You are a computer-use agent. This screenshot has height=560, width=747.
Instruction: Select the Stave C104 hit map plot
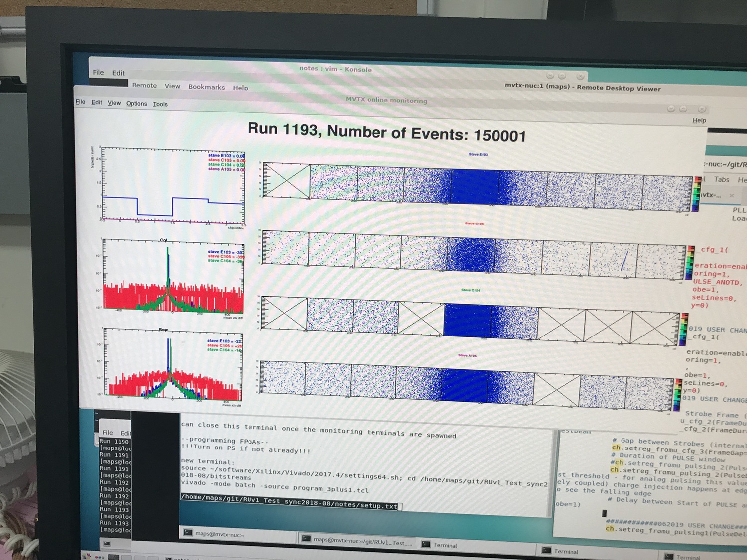[470, 320]
